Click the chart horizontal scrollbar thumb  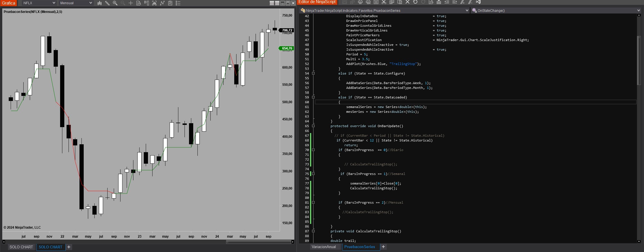[x=258, y=242]
